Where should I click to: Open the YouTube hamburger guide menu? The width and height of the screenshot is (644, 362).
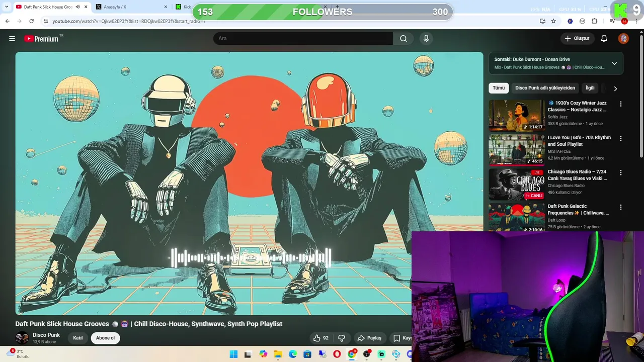point(12,39)
